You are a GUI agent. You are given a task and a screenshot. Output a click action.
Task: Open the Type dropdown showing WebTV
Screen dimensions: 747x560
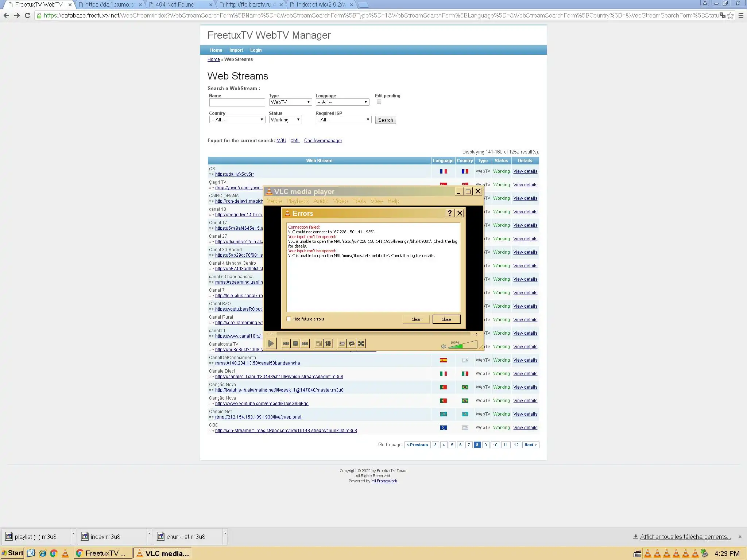click(x=290, y=102)
